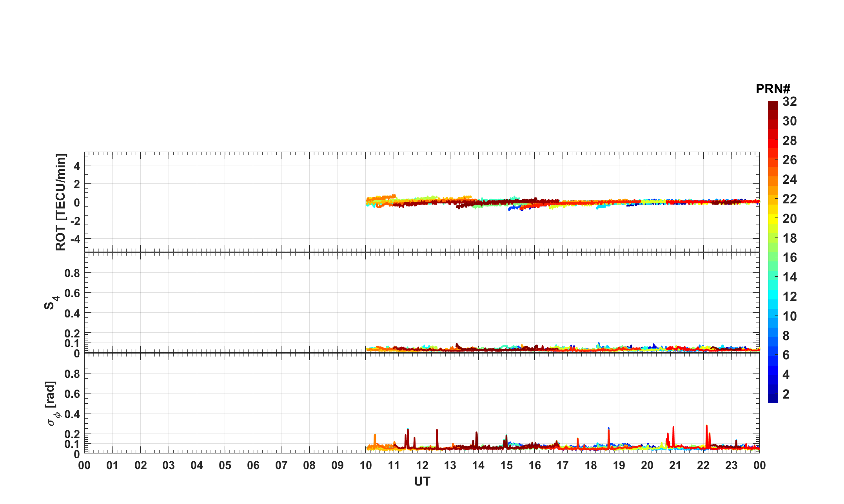
Task: Click the UT x-axis label
Action: point(422,482)
